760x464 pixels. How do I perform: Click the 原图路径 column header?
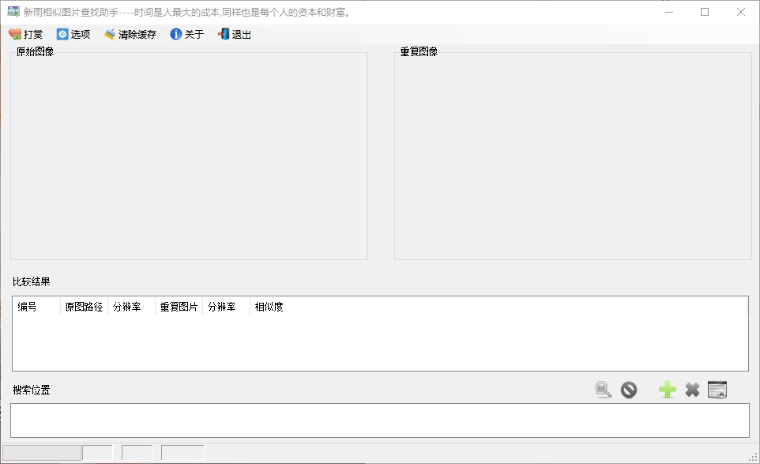pyautogui.click(x=84, y=307)
